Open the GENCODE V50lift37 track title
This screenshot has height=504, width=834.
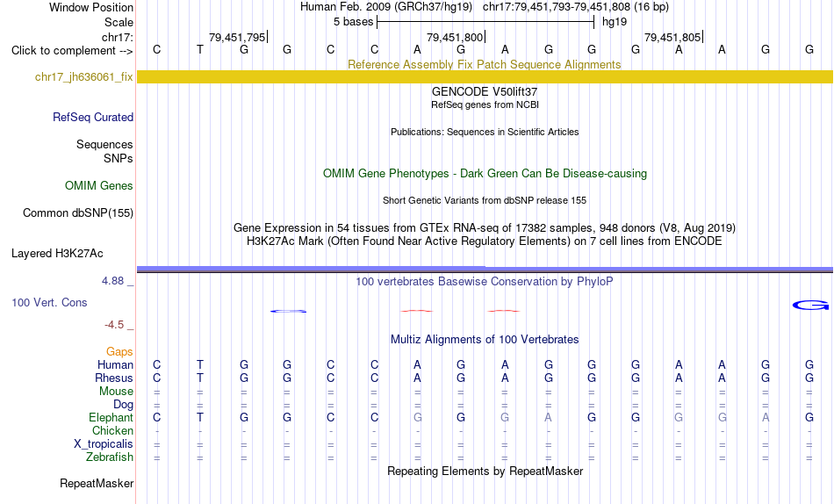(x=485, y=91)
